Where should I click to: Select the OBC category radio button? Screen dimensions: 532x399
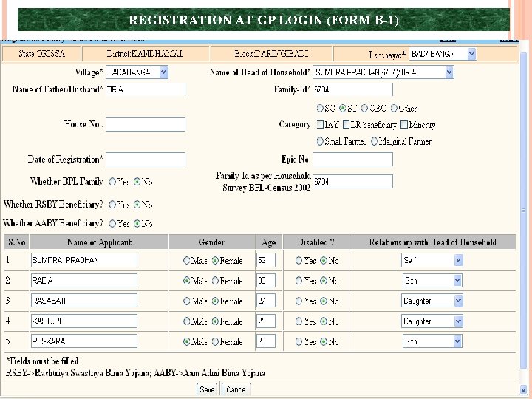(364, 108)
